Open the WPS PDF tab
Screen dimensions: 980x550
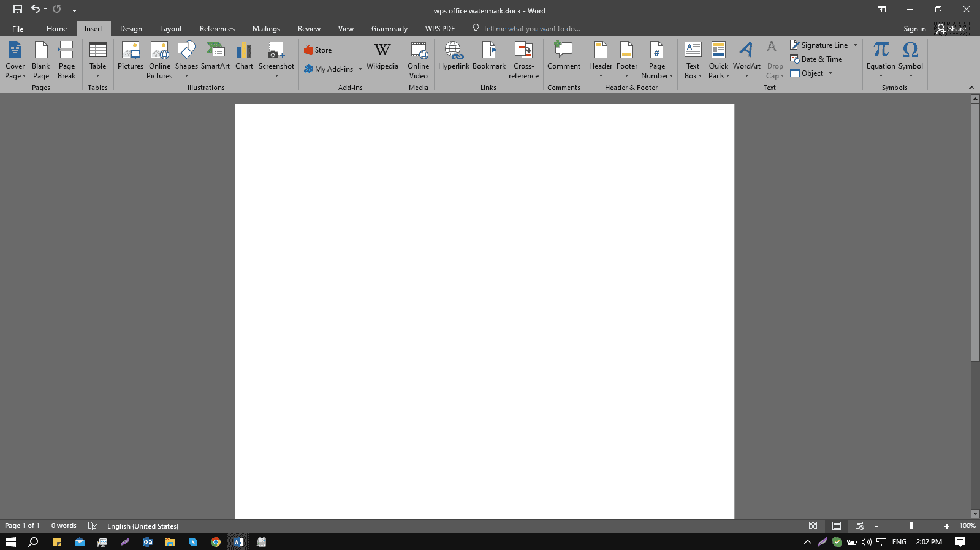[x=440, y=29]
